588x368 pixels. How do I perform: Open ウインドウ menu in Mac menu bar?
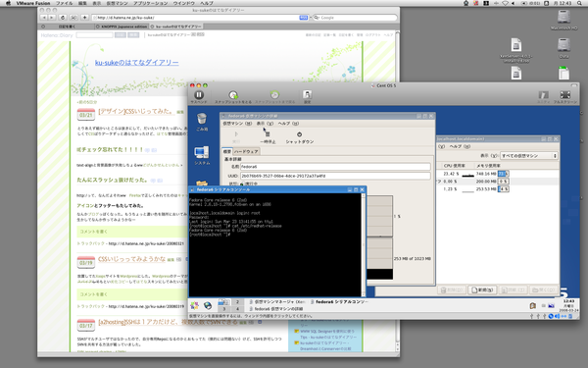[184, 3]
